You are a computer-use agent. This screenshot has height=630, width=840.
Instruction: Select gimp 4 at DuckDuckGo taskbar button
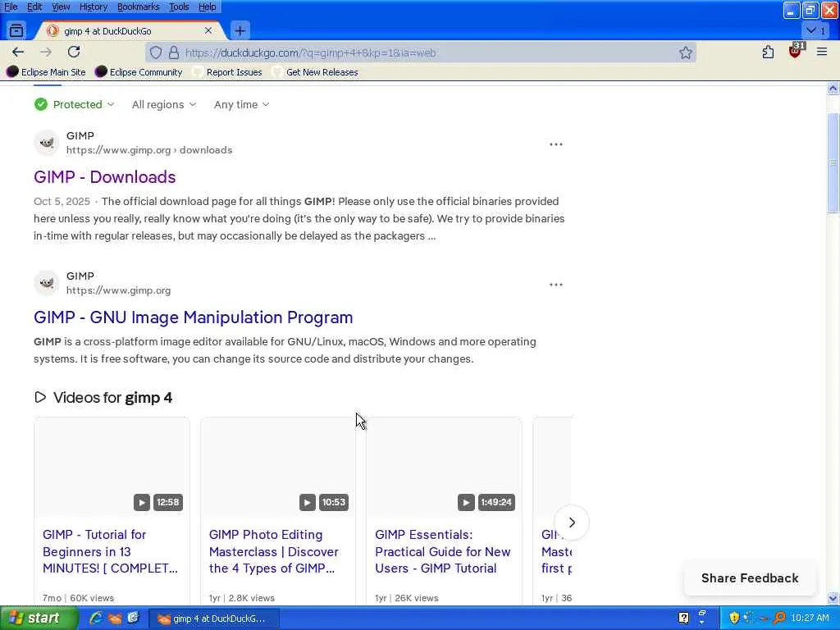213,619
